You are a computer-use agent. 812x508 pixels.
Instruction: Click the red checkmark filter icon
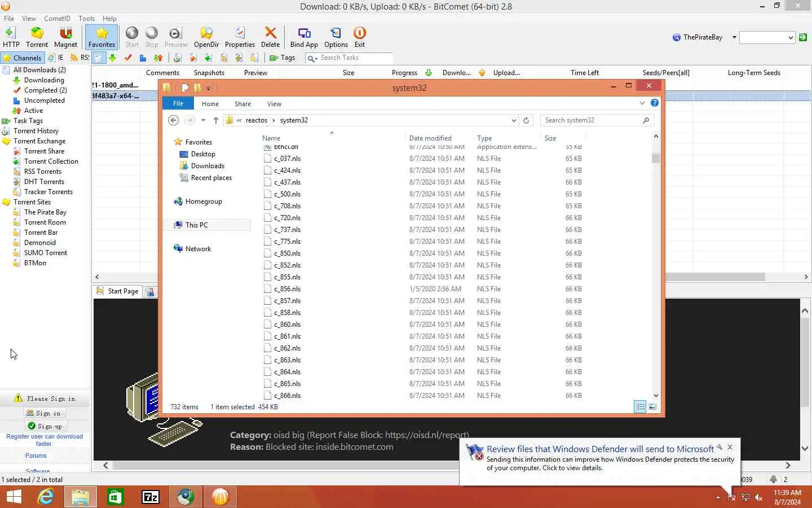click(x=128, y=58)
